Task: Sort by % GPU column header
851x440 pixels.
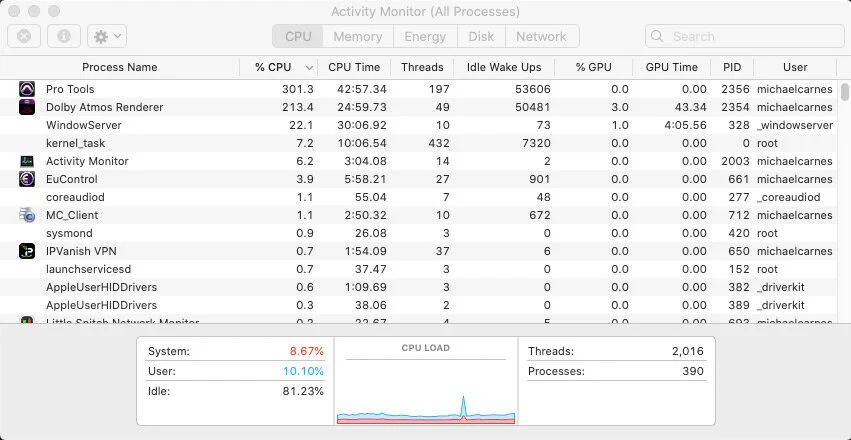Action: 593,67
